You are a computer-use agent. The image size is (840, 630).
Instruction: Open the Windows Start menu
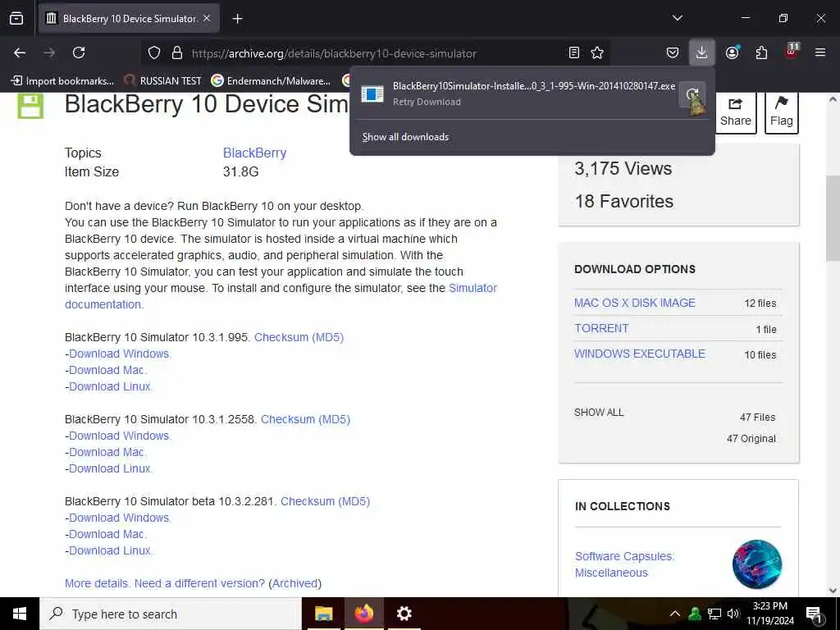click(x=20, y=614)
